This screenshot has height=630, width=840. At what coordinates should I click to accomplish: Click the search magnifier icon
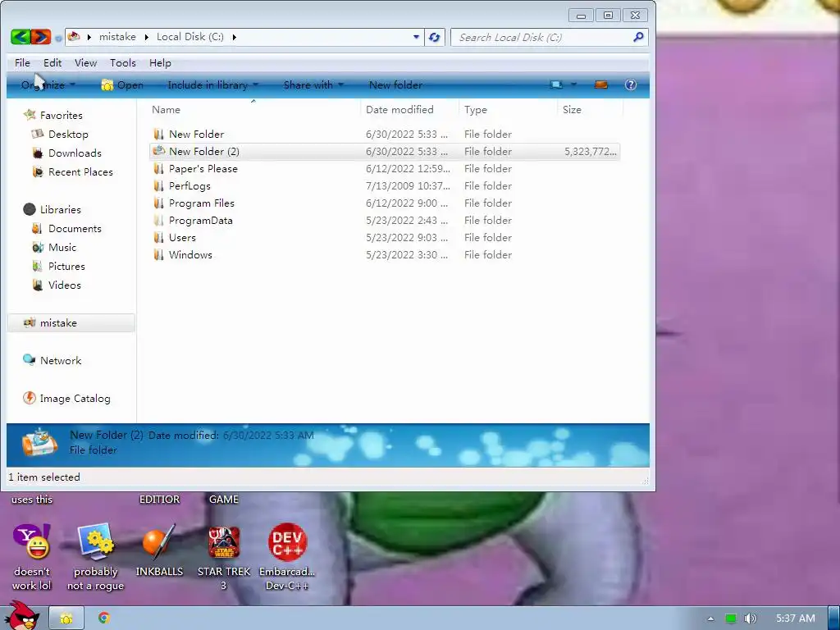point(638,37)
